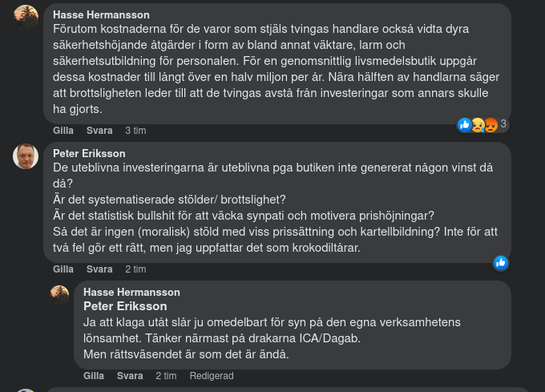The height and width of the screenshot is (392, 545).
Task: Open reaction count 3 on first comment
Action: 503,124
